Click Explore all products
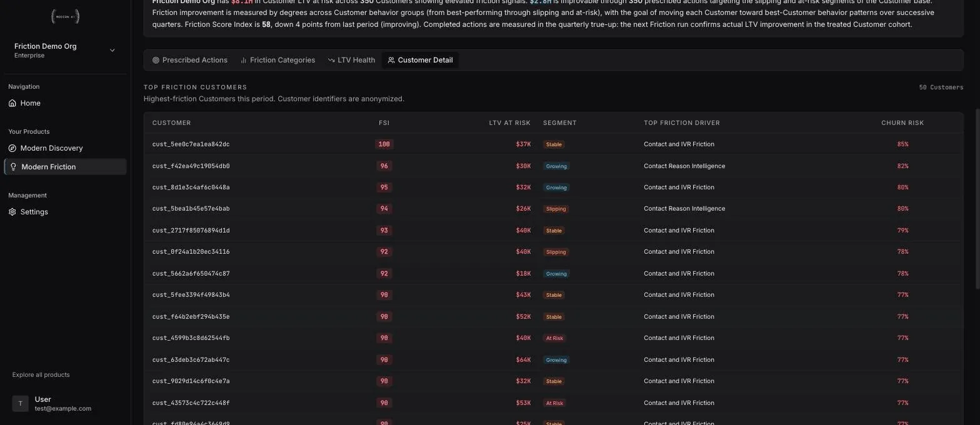Screen dimensions: 980x425 [x=41, y=375]
